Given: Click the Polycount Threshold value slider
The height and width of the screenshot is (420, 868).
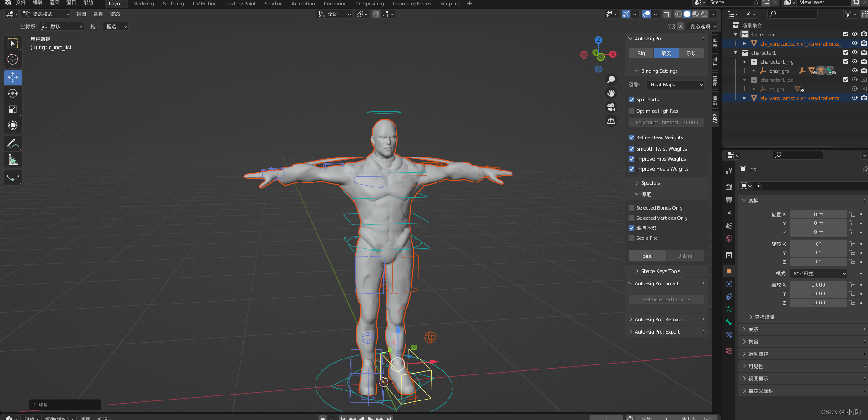Looking at the screenshot, I should click(x=667, y=122).
